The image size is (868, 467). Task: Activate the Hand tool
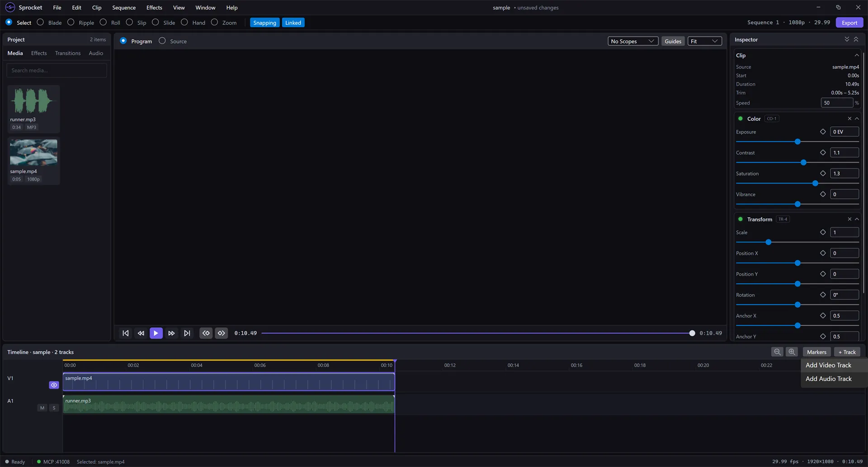[193, 23]
